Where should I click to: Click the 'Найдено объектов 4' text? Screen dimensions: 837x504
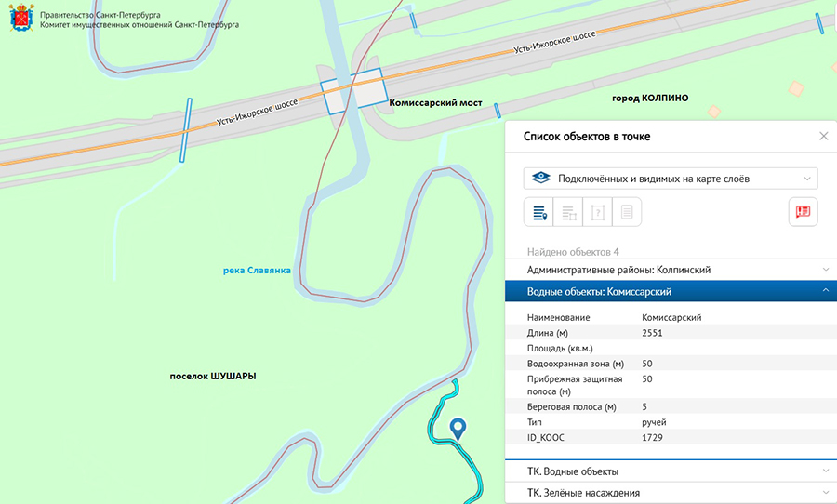click(x=573, y=252)
